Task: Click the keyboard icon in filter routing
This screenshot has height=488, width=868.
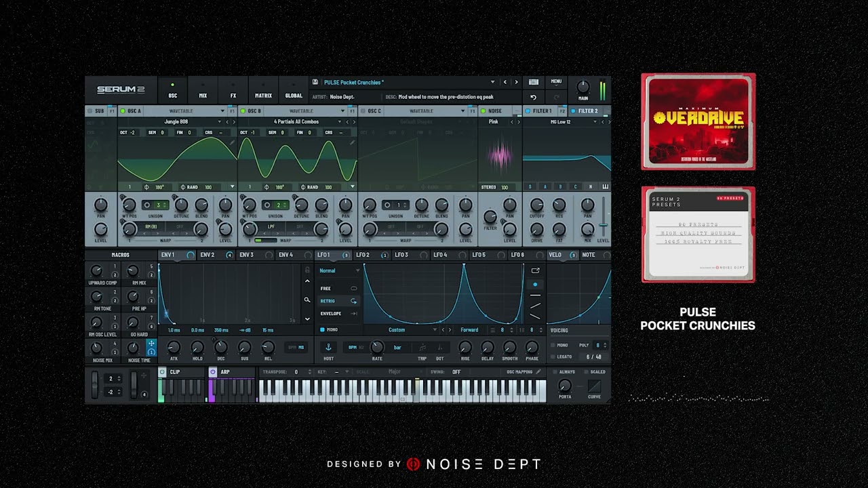Action: (606, 186)
